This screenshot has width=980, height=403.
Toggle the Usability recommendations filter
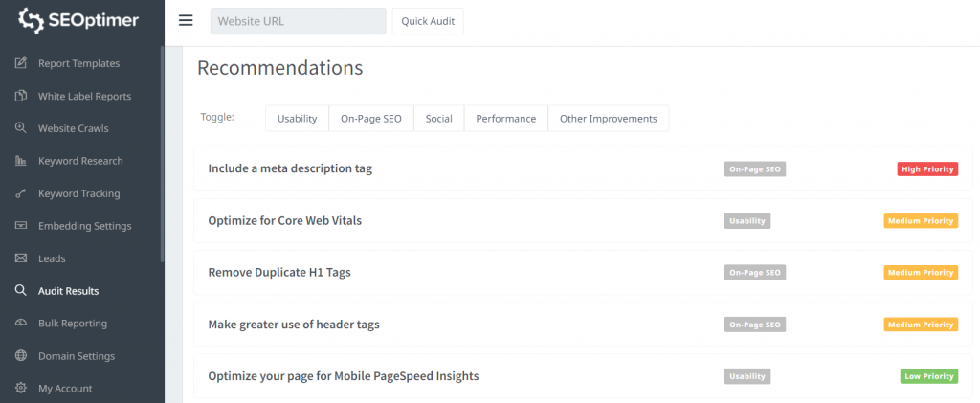(x=297, y=119)
